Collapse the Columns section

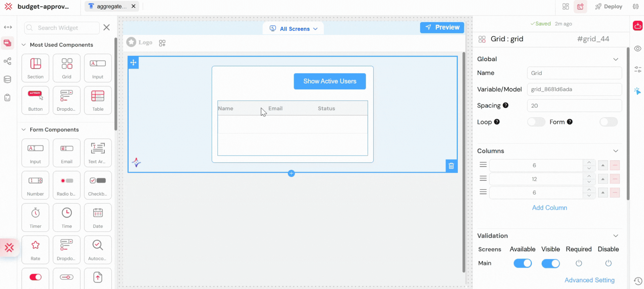click(615, 151)
